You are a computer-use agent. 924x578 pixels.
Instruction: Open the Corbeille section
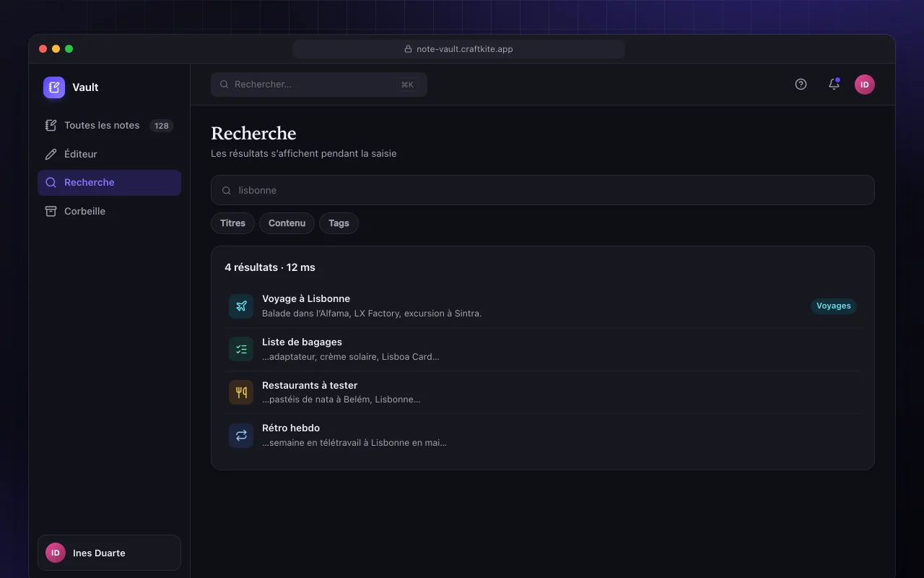[109, 212]
